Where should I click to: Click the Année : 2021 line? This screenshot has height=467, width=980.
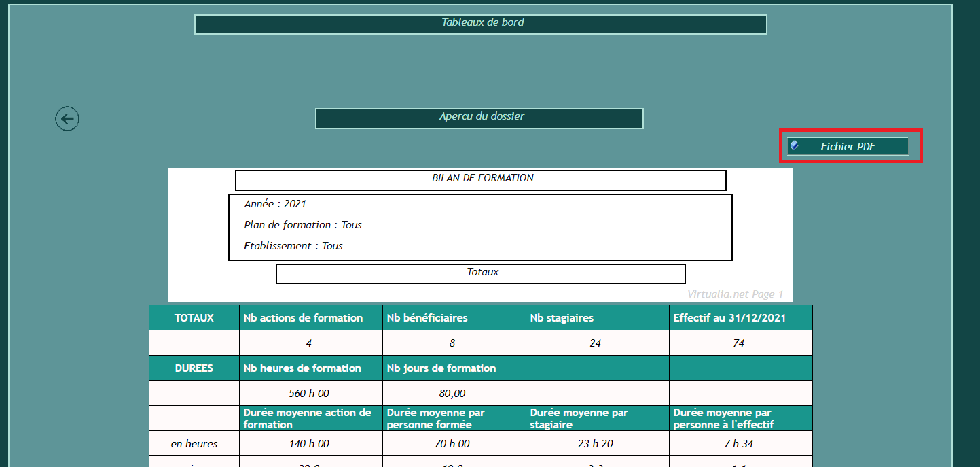[x=276, y=204]
